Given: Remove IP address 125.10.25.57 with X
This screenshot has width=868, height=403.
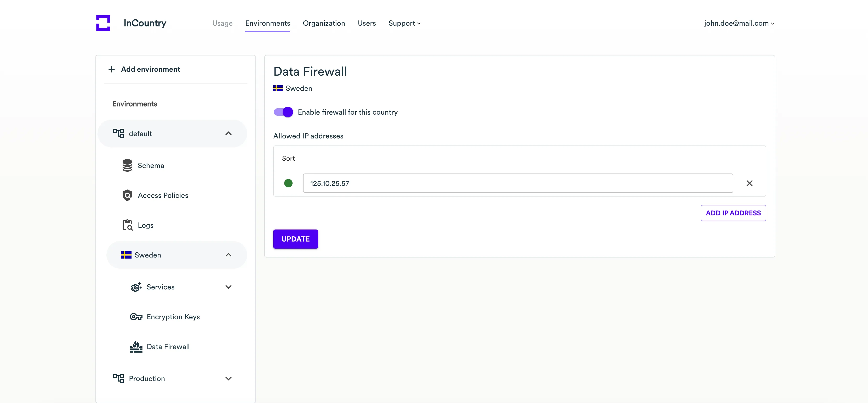Looking at the screenshot, I should (749, 183).
